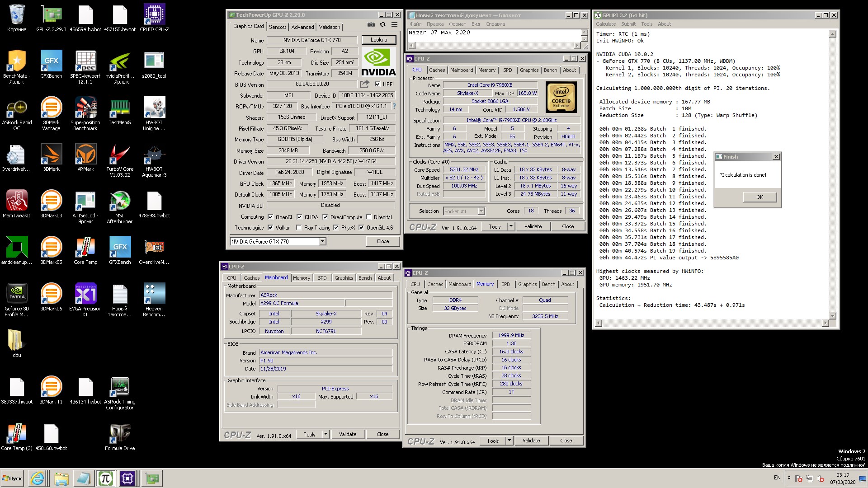Click Notepad horizontal scrollbar right arrow
The height and width of the screenshot is (488, 868).
point(577,46)
